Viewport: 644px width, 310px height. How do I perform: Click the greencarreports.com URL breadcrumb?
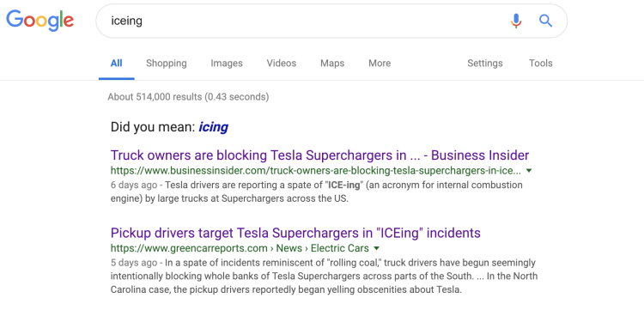tap(240, 248)
